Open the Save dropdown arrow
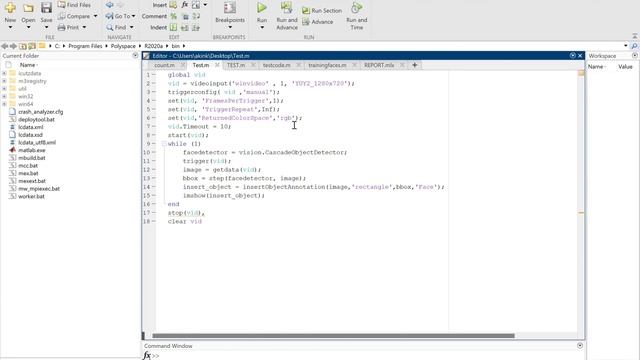Screen dimensions: 640x360 pyautogui.click(x=46, y=27)
